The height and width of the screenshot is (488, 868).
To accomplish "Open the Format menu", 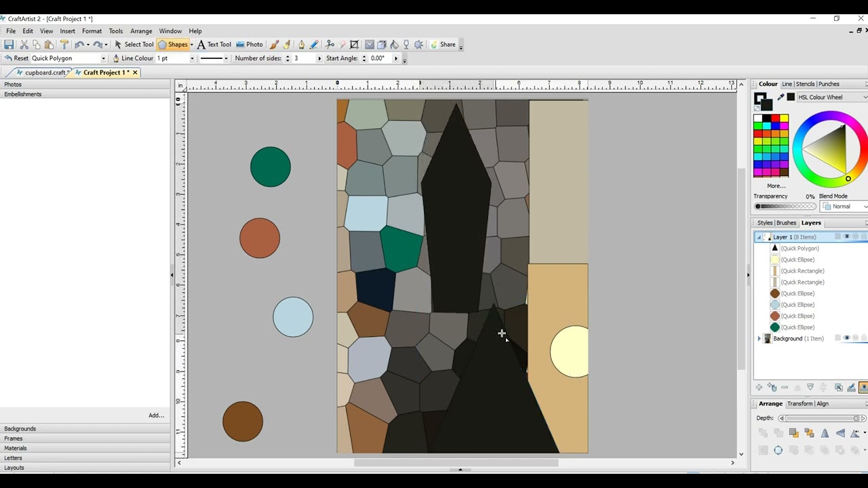I will 92,31.
